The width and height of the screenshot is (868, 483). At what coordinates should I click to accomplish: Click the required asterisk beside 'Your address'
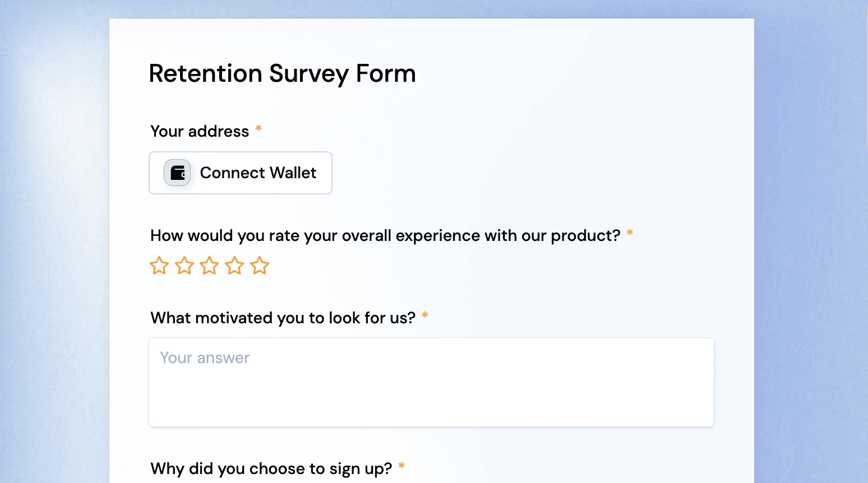tap(258, 129)
